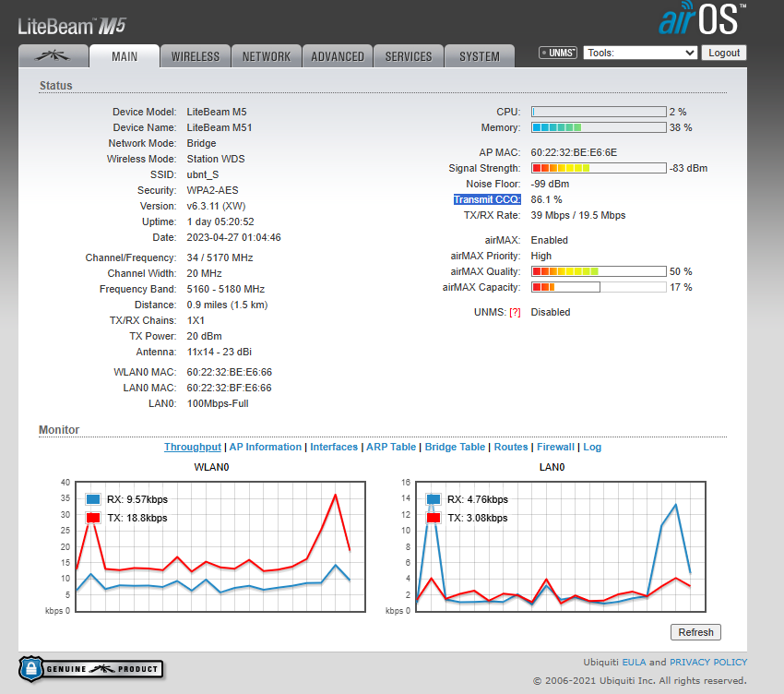Open the PRIVACY POLICY link
Viewport: 784px width, 694px height.
708,662
